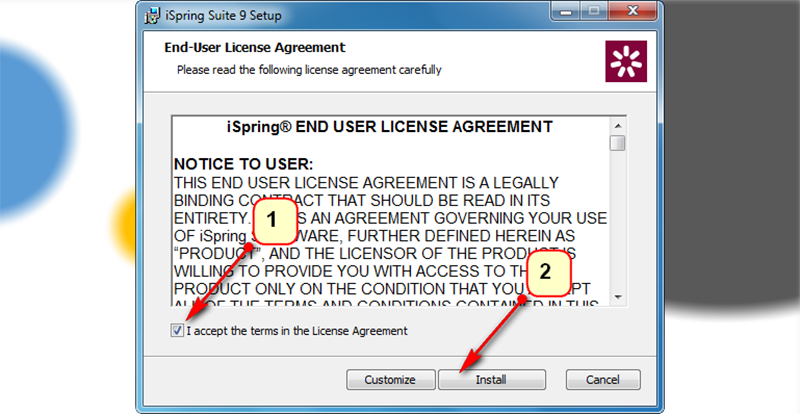Click the iSpring END USER LICENSE AGREEMENT title

[x=390, y=127]
